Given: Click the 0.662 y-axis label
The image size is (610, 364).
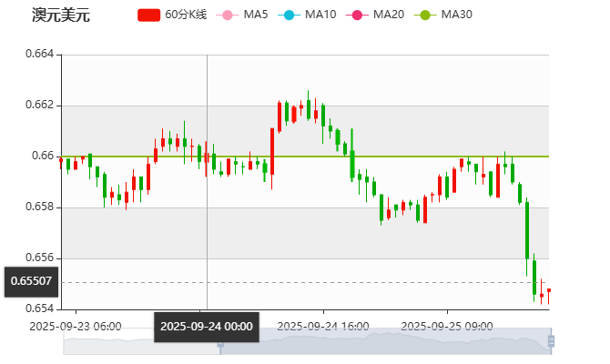Looking at the screenshot, I should point(42,106).
